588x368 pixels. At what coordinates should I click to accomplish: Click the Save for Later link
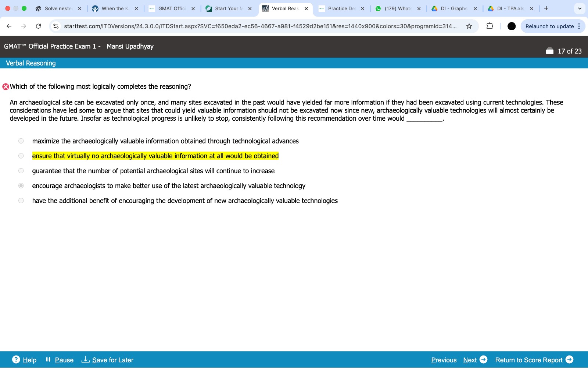113,360
